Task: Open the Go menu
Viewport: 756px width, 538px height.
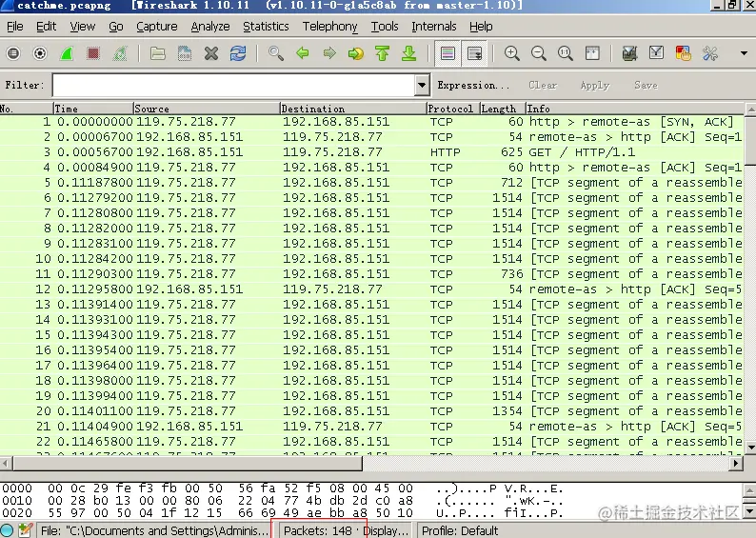Action: (x=116, y=26)
